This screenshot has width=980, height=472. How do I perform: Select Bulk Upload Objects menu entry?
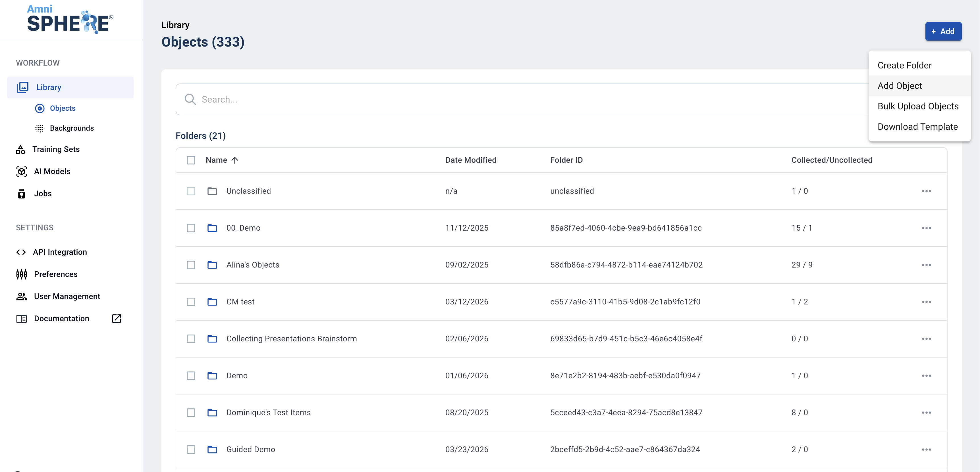point(917,106)
